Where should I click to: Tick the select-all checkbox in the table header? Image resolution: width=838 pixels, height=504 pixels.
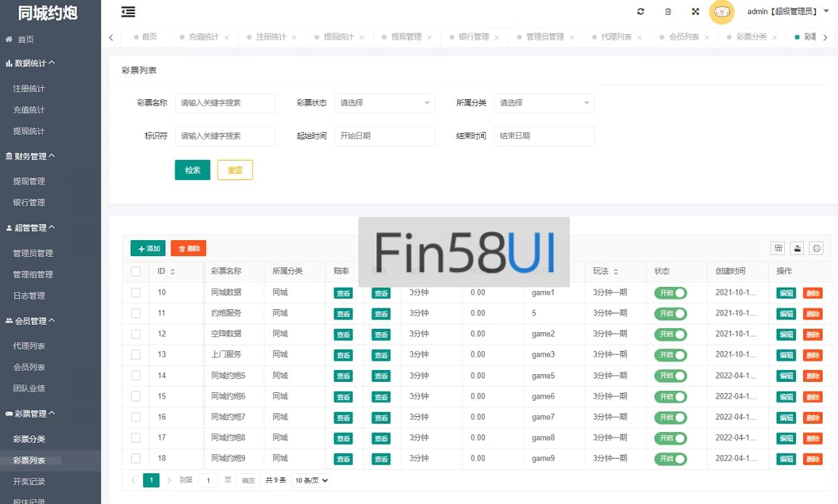[x=136, y=272]
